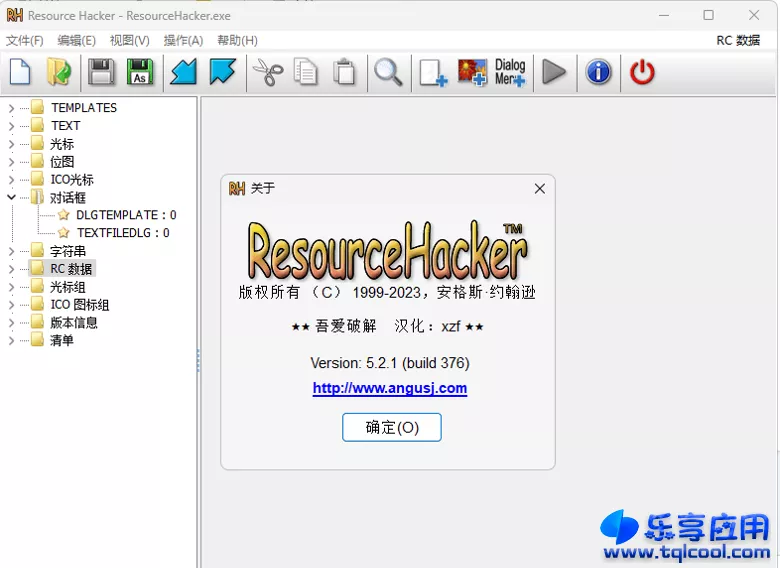Expand the RC 数据 tree node
The width and height of the screenshot is (780, 568).
pyautogui.click(x=11, y=269)
